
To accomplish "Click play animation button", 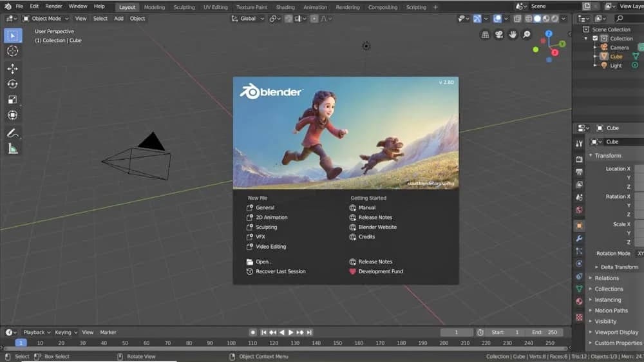I will 291,332.
